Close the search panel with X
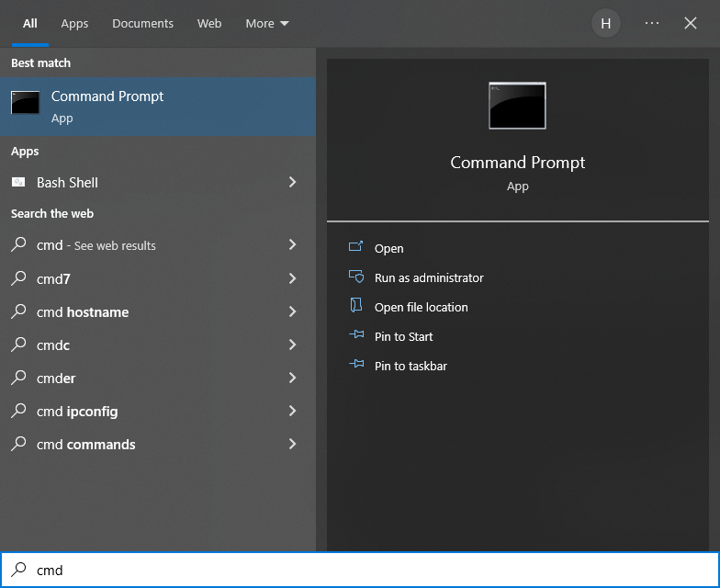 coord(691,24)
